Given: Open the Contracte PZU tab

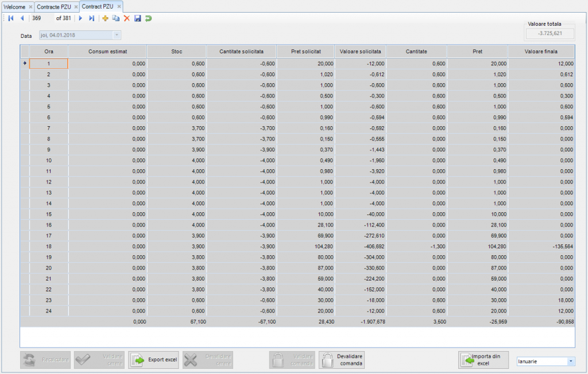Looking at the screenshot, I should (53, 7).
